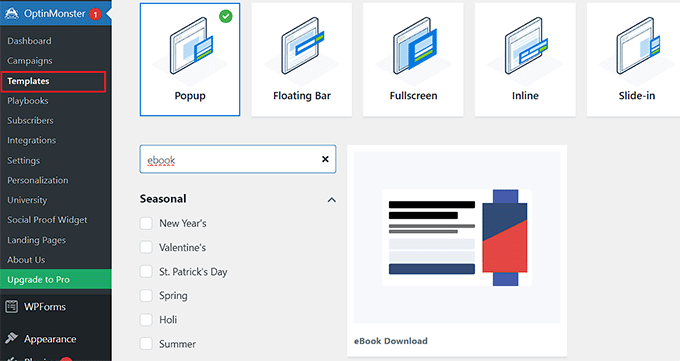
Task: Check the Spring filter
Action: coord(146,295)
